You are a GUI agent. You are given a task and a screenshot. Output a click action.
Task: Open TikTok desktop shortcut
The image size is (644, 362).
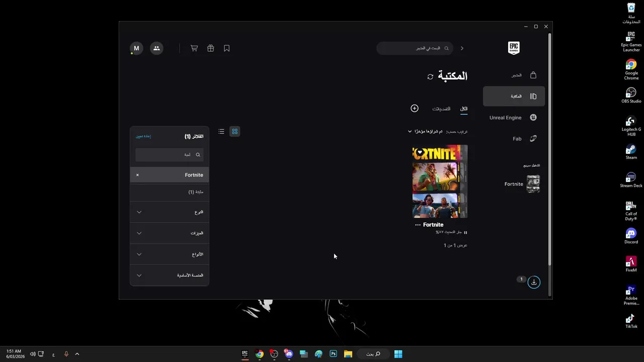pyautogui.click(x=631, y=321)
